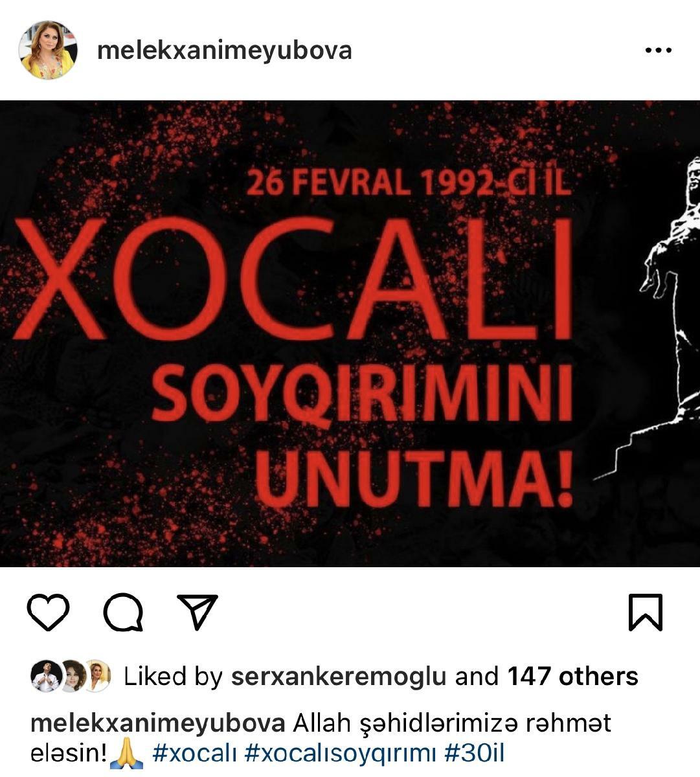The width and height of the screenshot is (700, 777).
Task: Tap melekxanimeyubova username in the caption
Action: pyautogui.click(x=158, y=723)
